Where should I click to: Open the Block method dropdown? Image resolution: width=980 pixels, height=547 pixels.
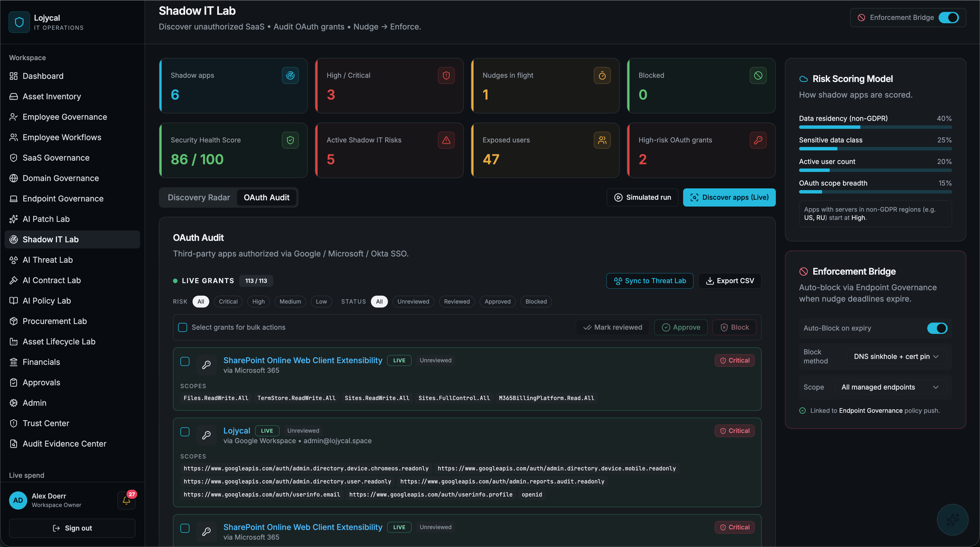[x=897, y=357]
